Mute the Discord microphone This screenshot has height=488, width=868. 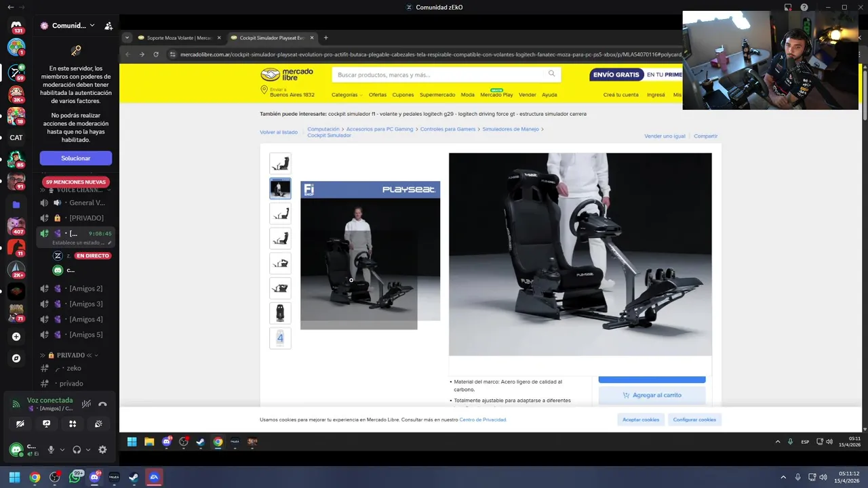click(51, 449)
